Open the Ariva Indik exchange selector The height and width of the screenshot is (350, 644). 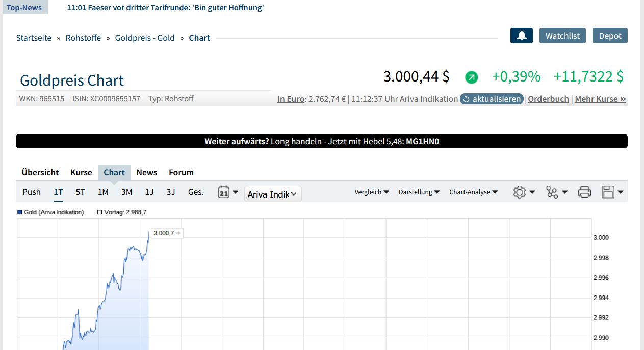click(x=273, y=194)
